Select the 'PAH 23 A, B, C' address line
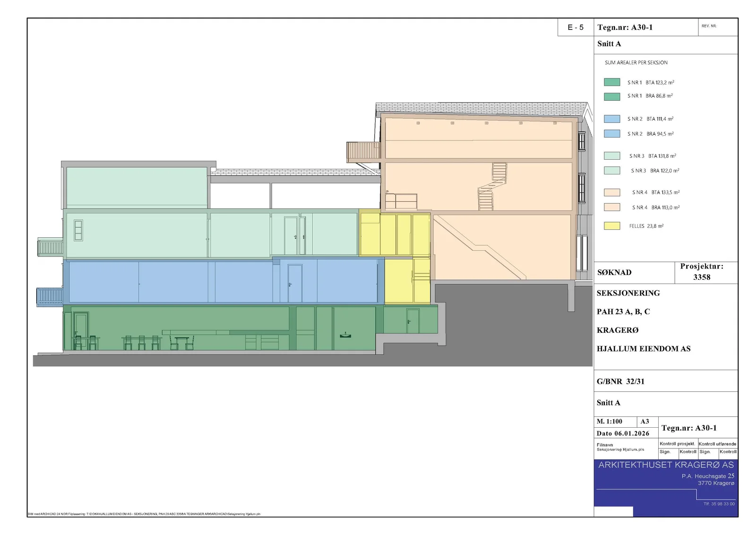The width and height of the screenshot is (756, 535). point(623,311)
